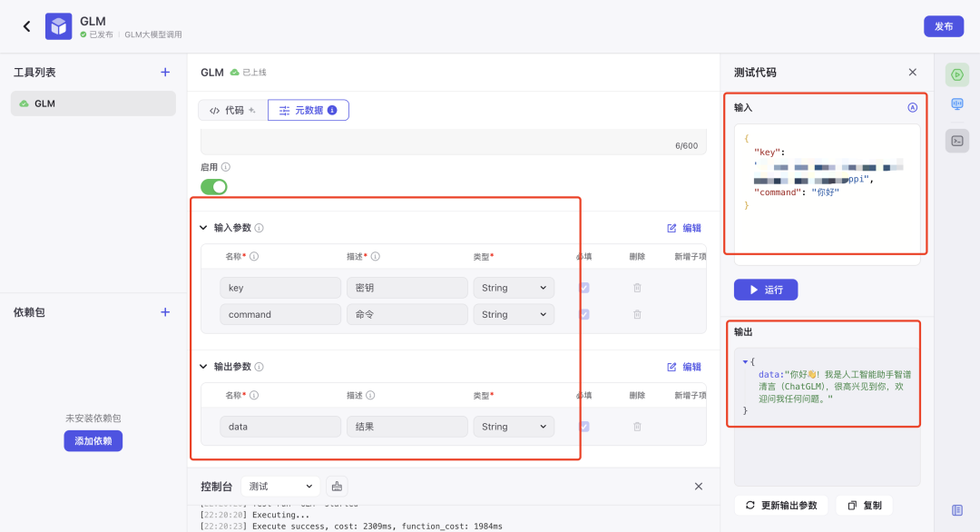Click the 6/600 description text area
Screen dimensions: 980x532
tap(453, 142)
